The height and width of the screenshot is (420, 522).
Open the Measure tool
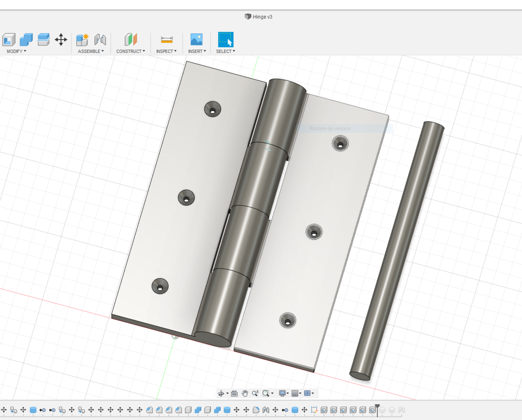coord(166,39)
